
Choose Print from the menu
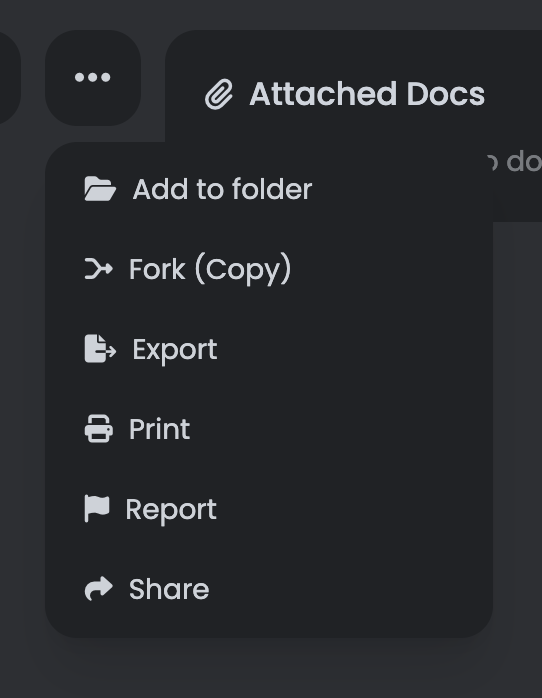tap(269, 429)
